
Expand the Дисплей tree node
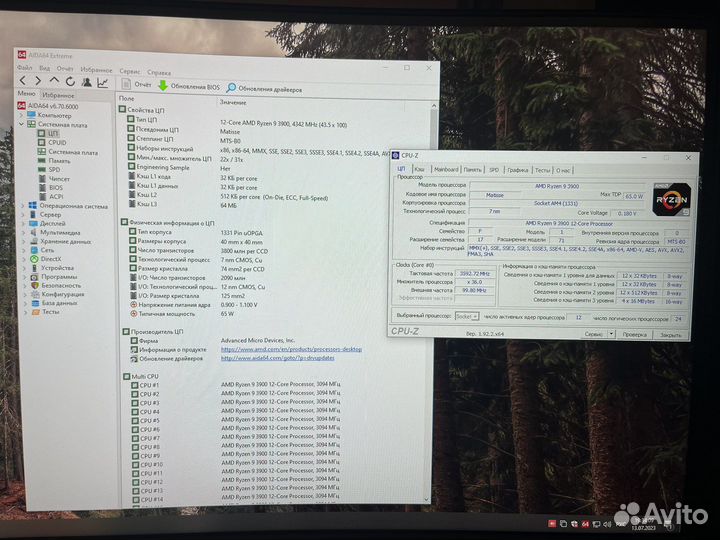23,223
